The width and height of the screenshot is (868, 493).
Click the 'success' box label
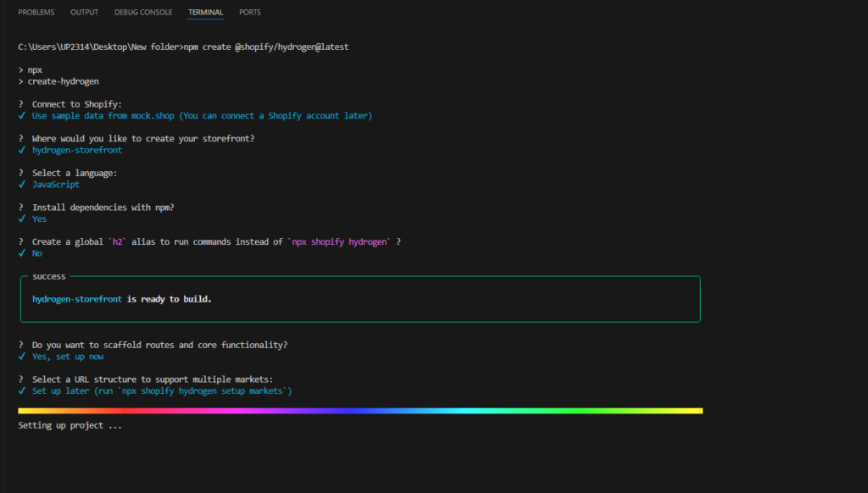point(48,276)
